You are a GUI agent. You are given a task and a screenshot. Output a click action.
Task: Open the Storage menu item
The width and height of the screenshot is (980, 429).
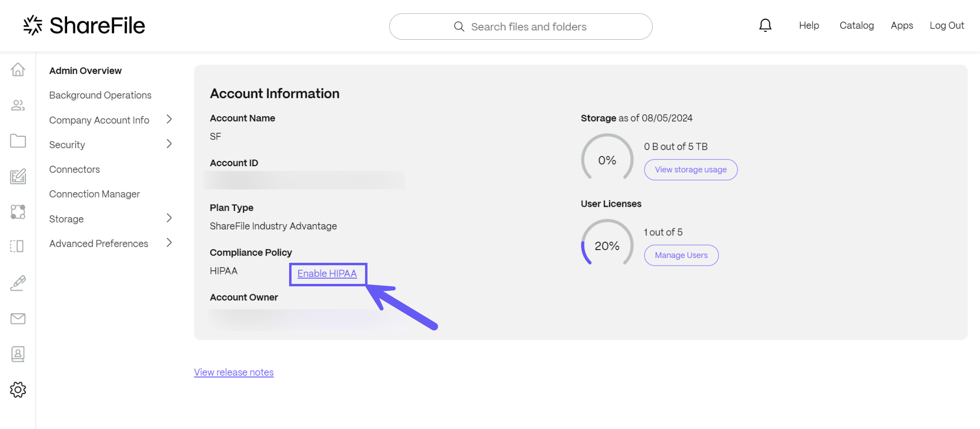pos(66,219)
